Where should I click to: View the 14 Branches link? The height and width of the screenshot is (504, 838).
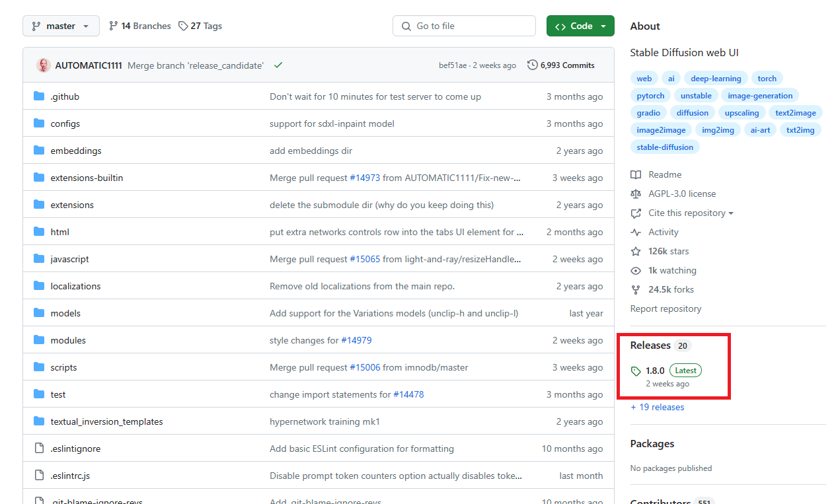click(x=139, y=26)
